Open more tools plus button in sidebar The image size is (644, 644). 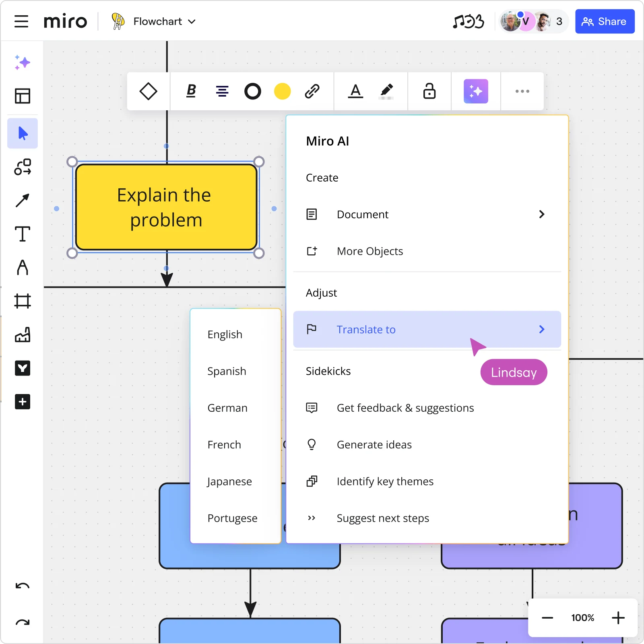point(23,402)
